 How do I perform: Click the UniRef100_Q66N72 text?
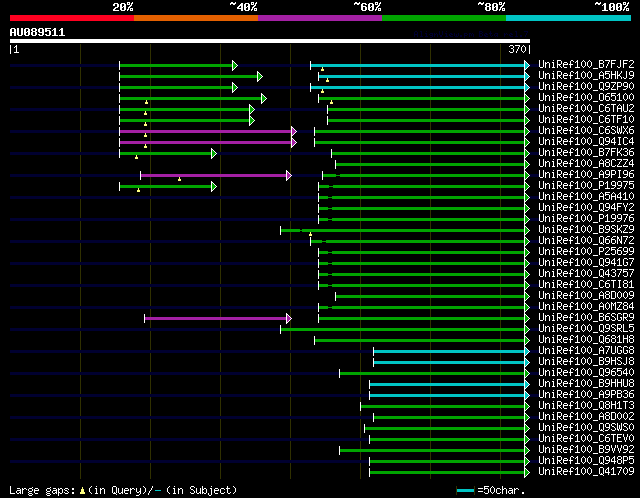pyautogui.click(x=586, y=241)
